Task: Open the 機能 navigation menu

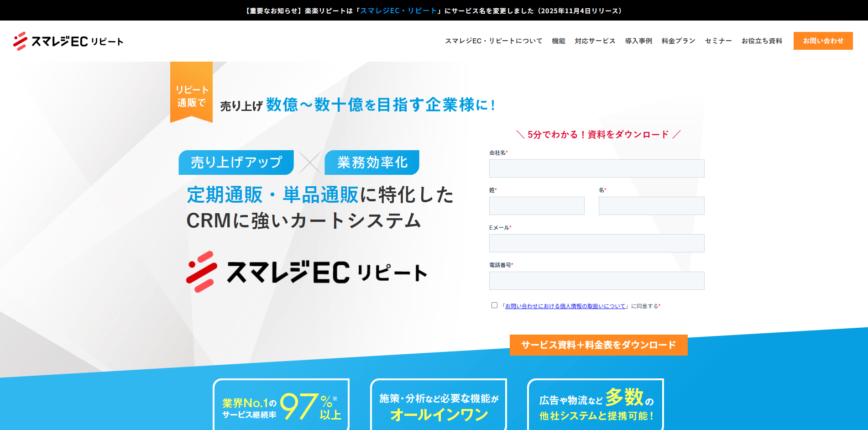Action: tap(558, 41)
